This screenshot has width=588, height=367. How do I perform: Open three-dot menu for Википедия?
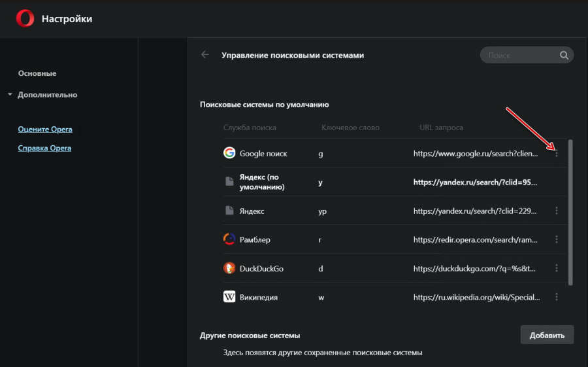pos(557,297)
